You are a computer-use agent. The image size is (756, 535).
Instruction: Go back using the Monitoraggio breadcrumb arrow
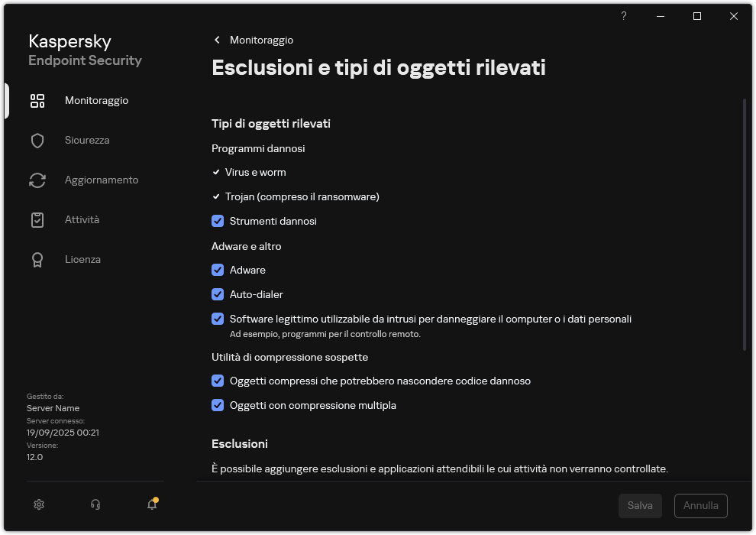[x=217, y=40]
